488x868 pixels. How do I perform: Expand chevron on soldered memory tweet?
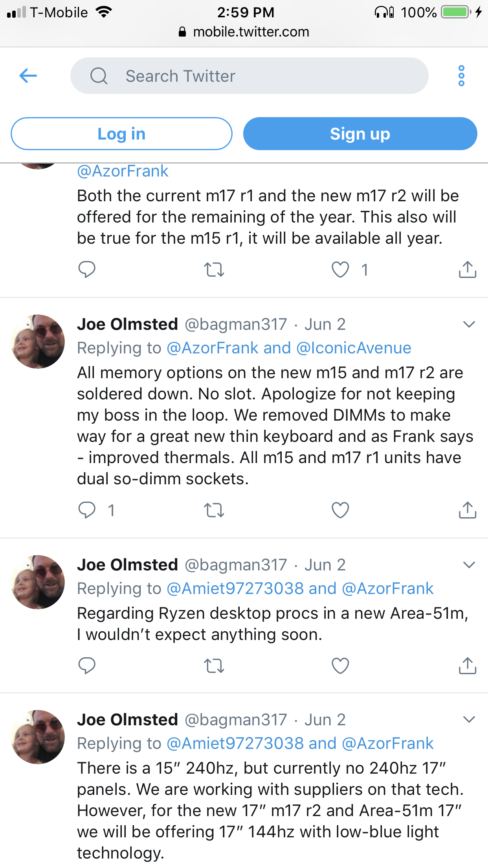tap(469, 324)
